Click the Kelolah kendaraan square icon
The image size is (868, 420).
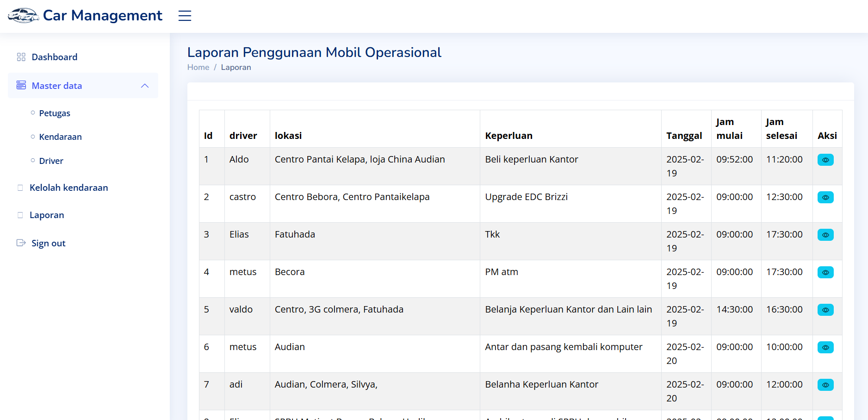tap(20, 188)
